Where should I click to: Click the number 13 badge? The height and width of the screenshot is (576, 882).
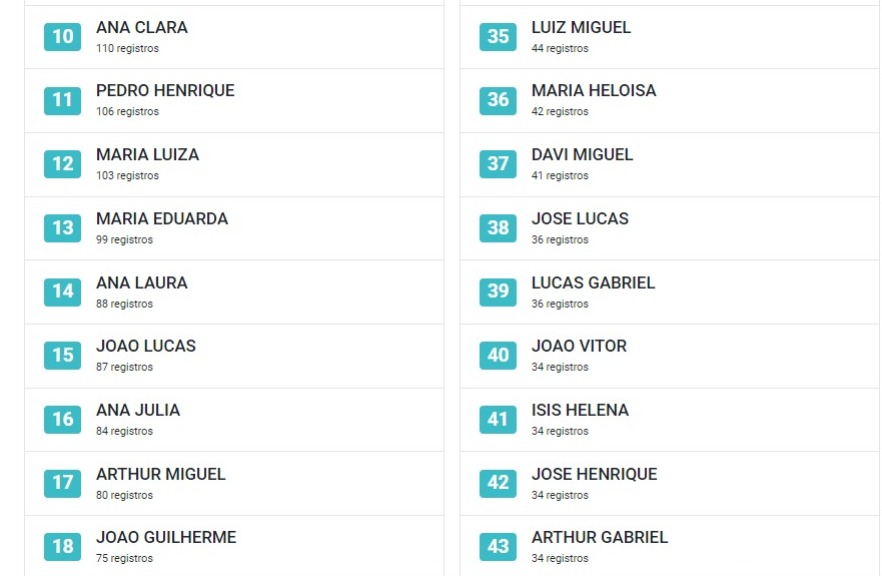[x=62, y=228]
